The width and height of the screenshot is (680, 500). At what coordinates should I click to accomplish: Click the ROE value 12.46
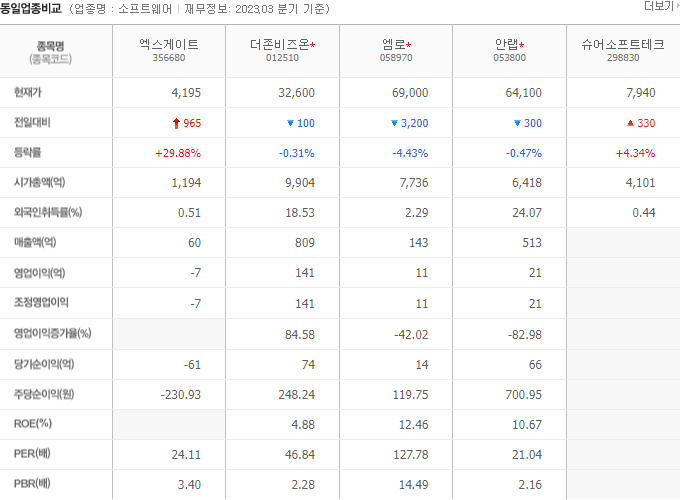(413, 425)
